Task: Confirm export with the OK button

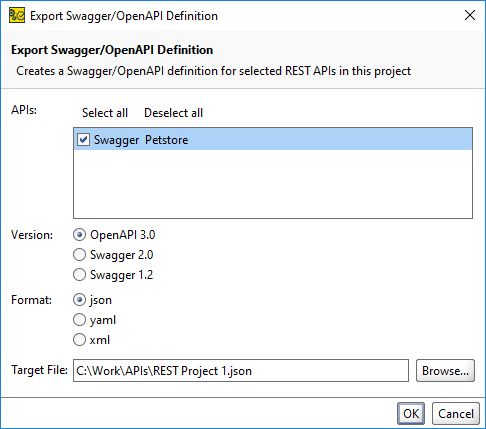Action: pos(411,413)
